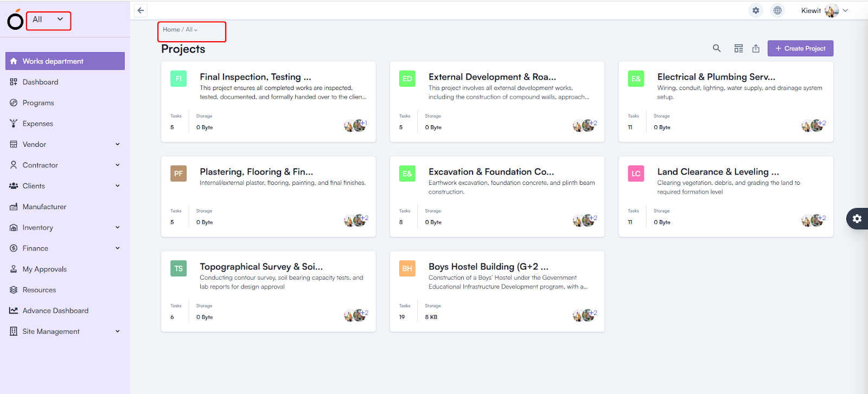
Task: Select My Approvals in sidebar
Action: (44, 269)
